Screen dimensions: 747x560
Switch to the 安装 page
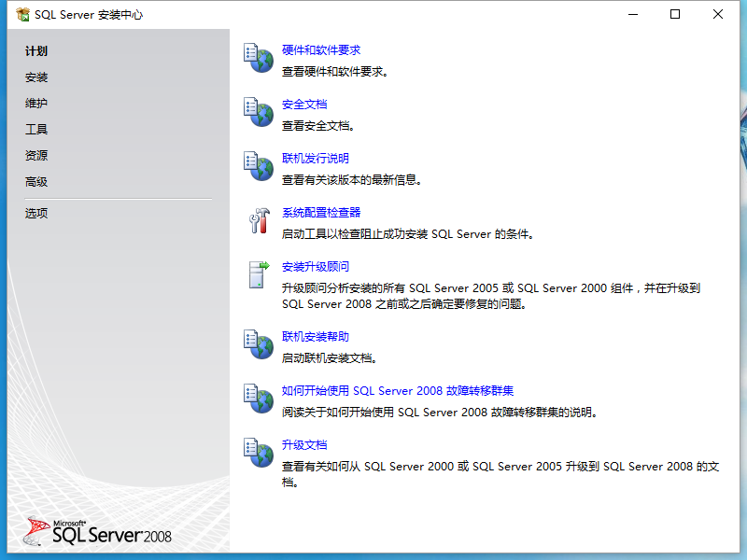tap(36, 77)
